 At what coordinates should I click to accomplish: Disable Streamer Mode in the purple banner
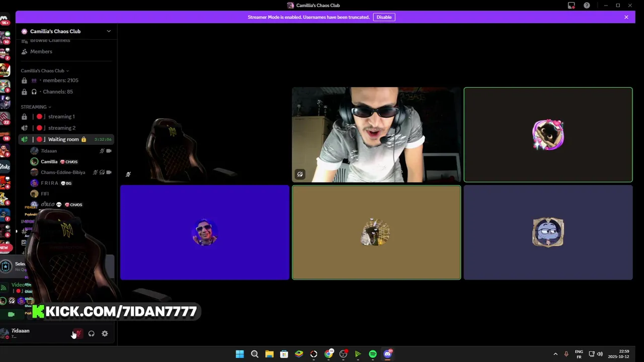384,17
